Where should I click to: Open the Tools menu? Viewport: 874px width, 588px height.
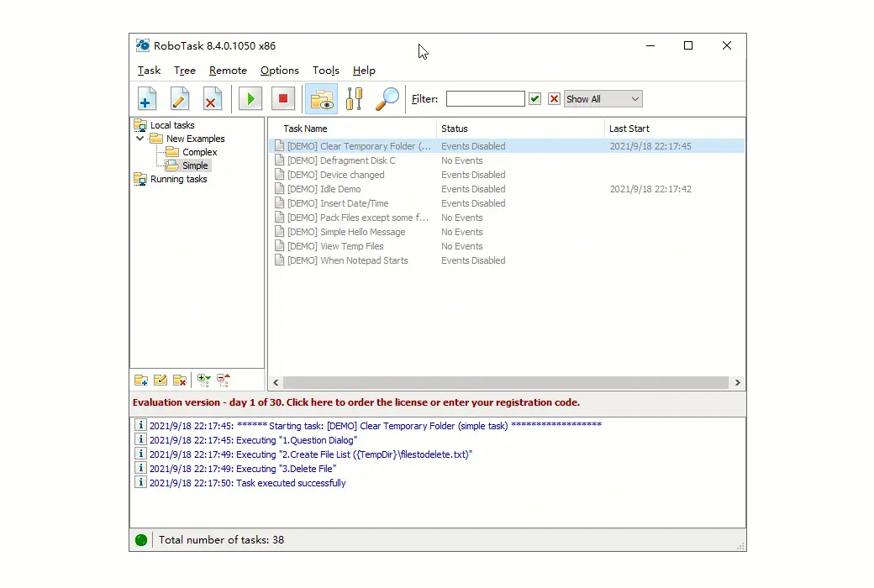pos(325,71)
